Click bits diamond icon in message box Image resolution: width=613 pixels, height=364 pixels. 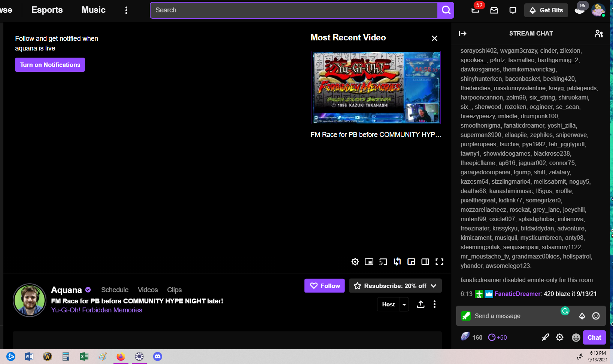(x=582, y=316)
